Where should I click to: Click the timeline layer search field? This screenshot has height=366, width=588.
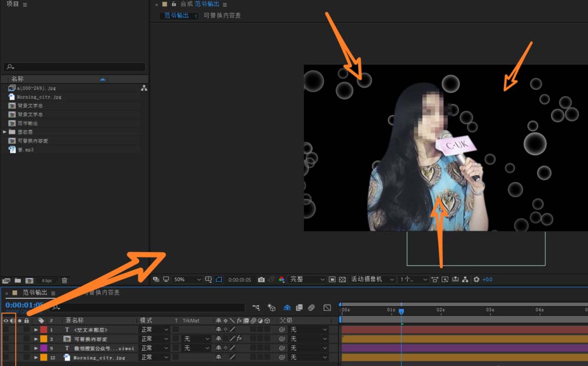click(x=148, y=308)
